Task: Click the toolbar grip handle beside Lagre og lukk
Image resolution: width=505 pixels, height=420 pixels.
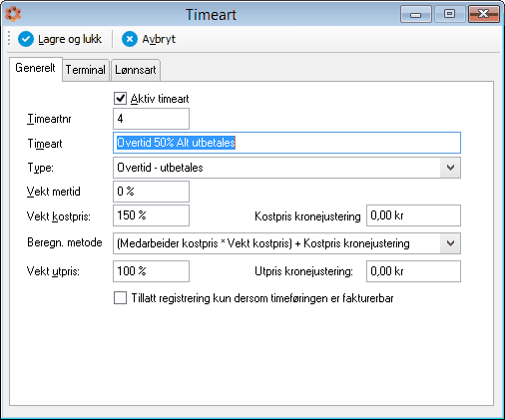Action: coord(9,39)
